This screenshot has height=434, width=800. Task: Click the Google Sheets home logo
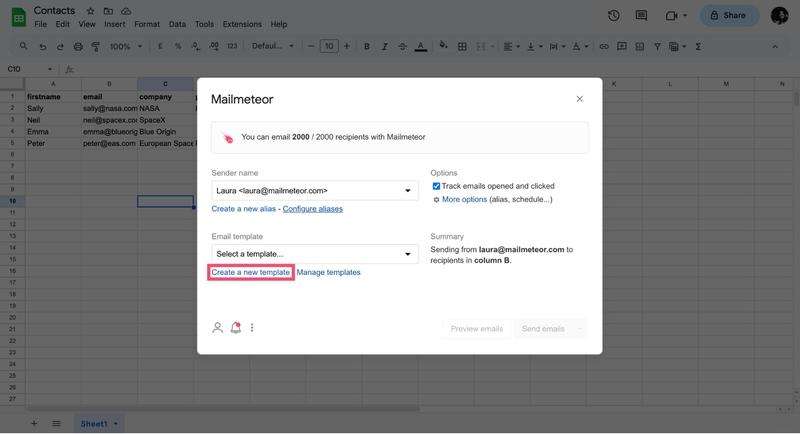19,17
